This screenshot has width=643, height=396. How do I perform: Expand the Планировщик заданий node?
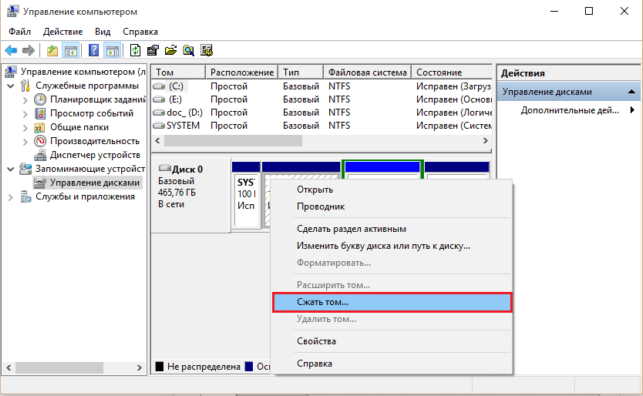pyautogui.click(x=25, y=100)
